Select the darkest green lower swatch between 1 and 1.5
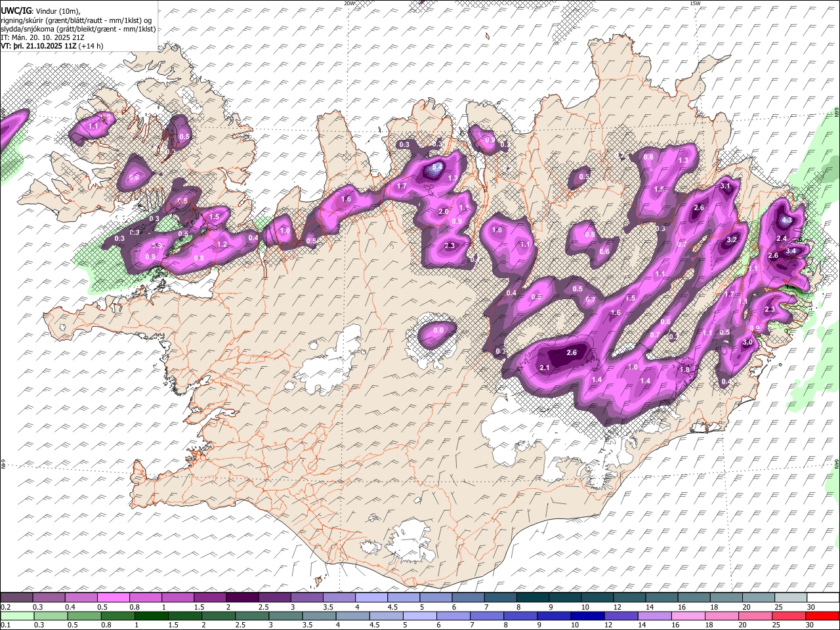Viewport: 840px width, 630px height. [152, 616]
